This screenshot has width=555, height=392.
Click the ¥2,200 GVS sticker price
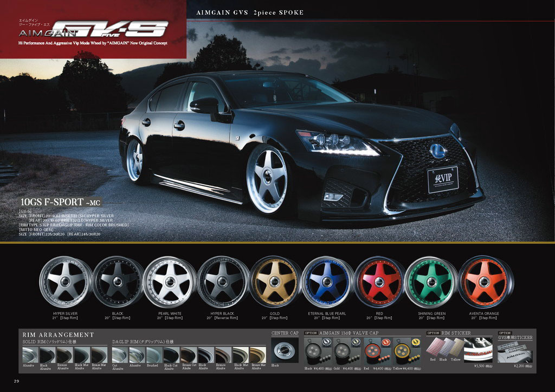(x=523, y=366)
